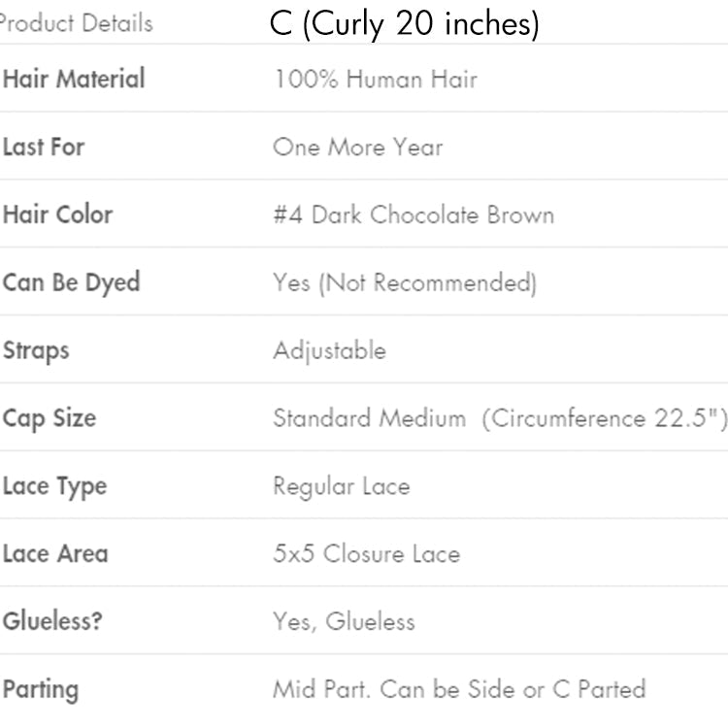Select the "Adjustable" straps value
Screen dimensions: 728x728
tap(329, 350)
